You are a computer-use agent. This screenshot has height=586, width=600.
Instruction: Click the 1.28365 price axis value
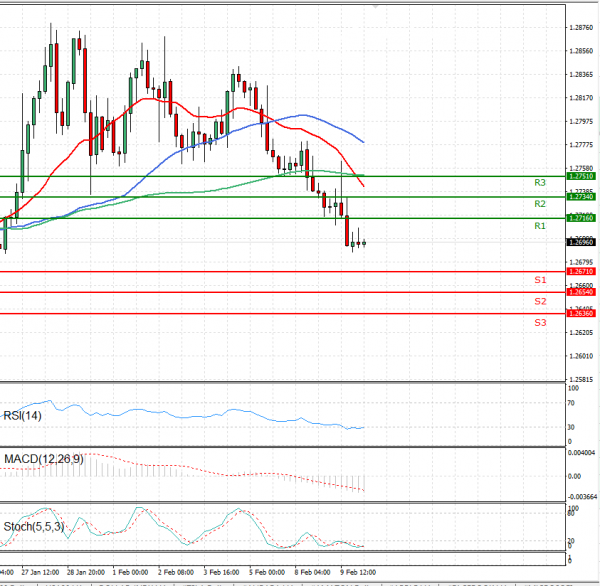[581, 75]
